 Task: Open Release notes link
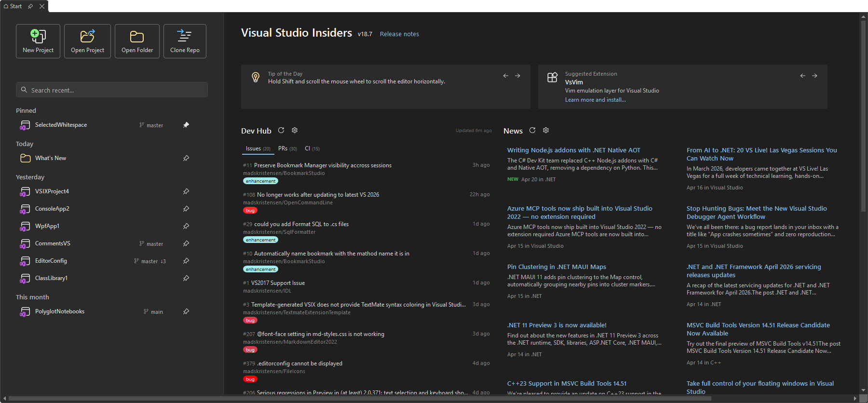click(399, 34)
